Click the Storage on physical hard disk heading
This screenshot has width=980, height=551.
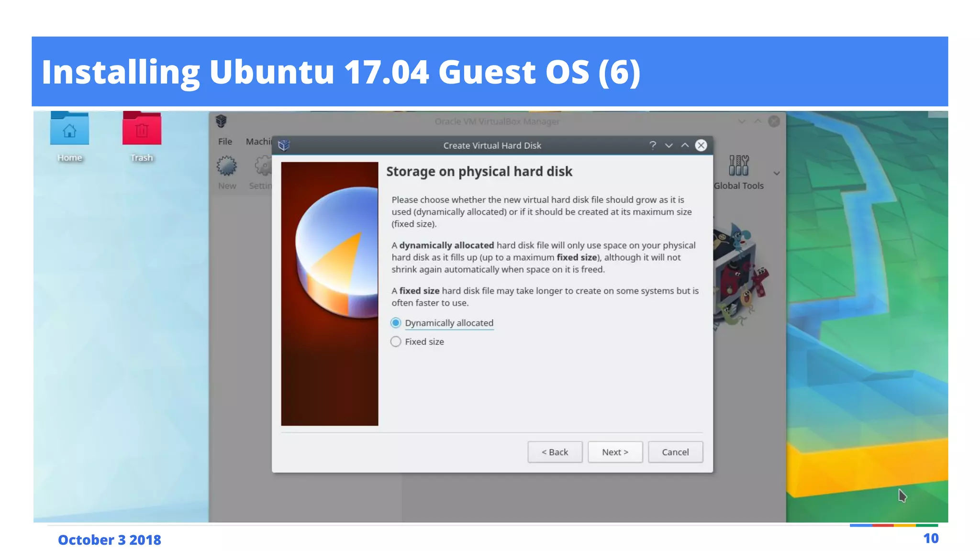pyautogui.click(x=479, y=172)
